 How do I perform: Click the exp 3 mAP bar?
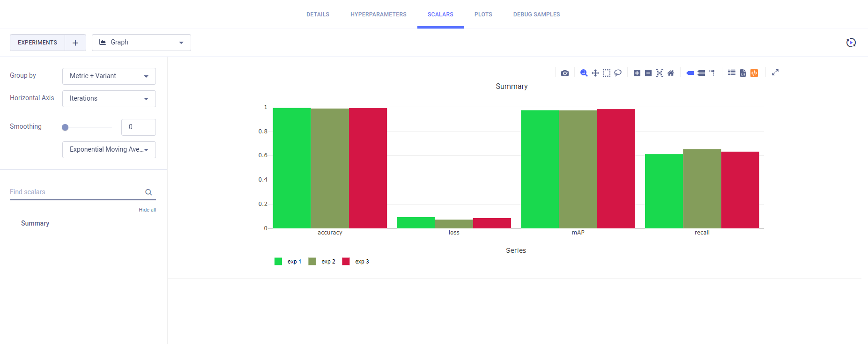pos(616,168)
